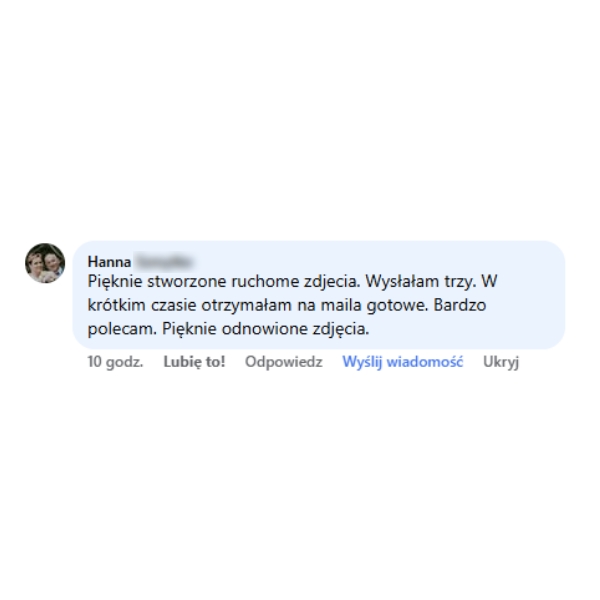Click the word otrzymałam in the comment
This screenshot has height=600, width=600.
point(246,305)
